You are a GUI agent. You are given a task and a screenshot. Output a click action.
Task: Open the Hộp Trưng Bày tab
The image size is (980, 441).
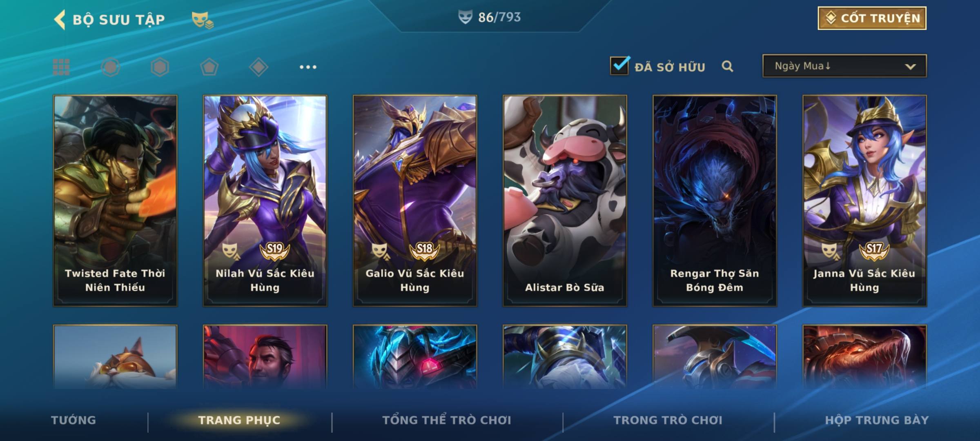pos(877,420)
